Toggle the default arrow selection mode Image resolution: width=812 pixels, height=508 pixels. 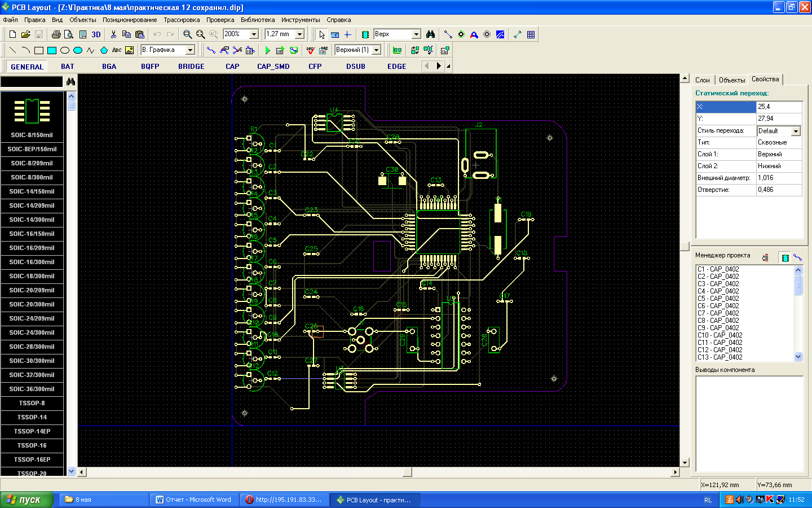click(321, 34)
